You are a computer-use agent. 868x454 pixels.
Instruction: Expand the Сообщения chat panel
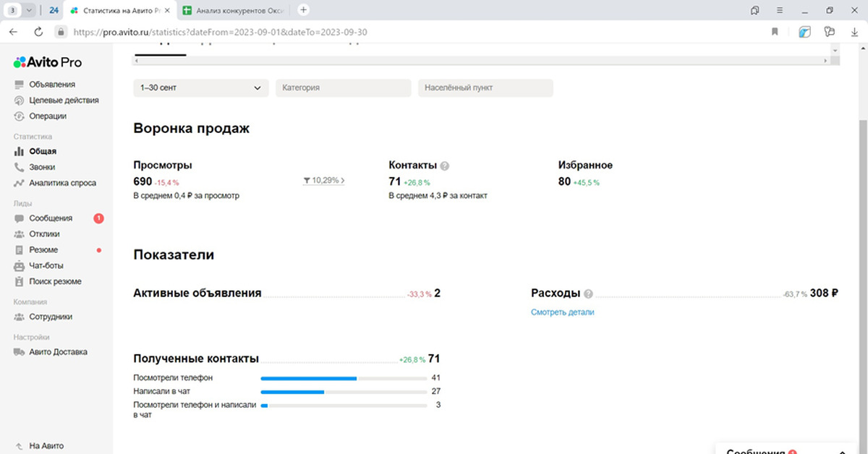click(843, 450)
